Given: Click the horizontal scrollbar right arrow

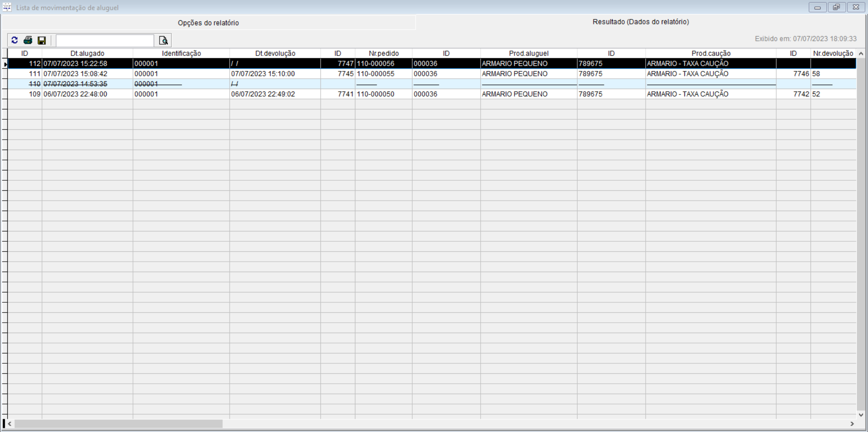Looking at the screenshot, I should [x=852, y=424].
